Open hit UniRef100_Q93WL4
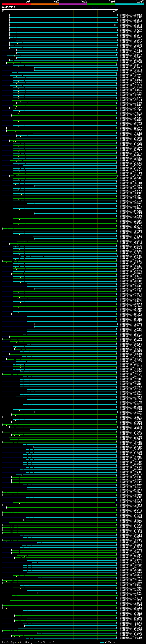 (131, 15)
